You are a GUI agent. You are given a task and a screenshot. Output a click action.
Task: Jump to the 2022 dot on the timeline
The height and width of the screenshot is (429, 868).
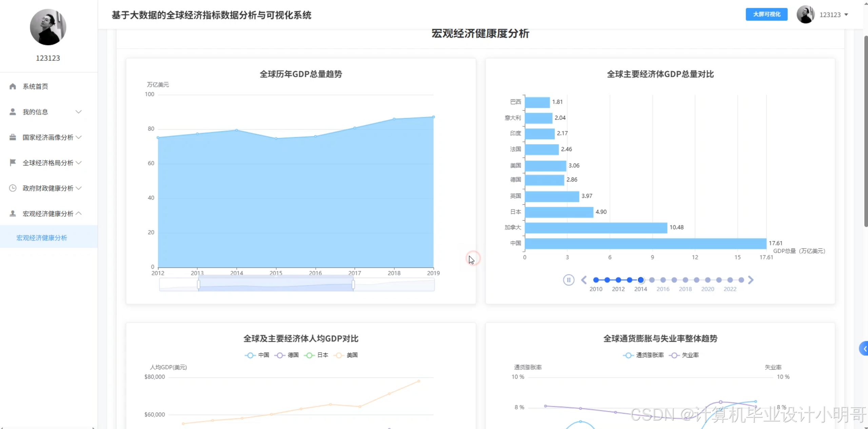730,280
